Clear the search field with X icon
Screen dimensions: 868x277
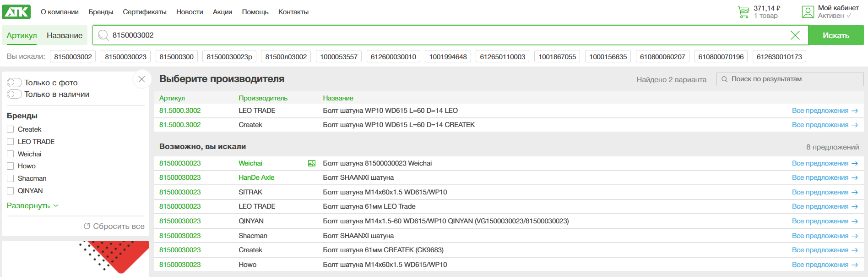(795, 35)
